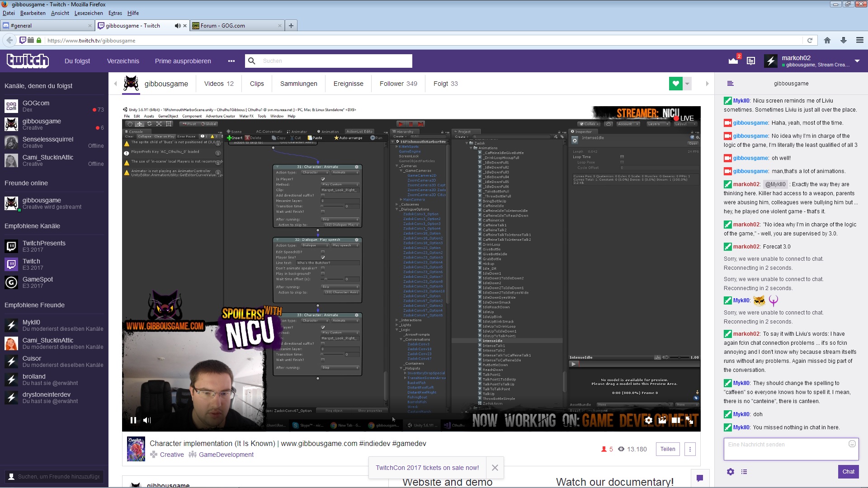
Task: Click the chat message input field
Action: tap(787, 449)
